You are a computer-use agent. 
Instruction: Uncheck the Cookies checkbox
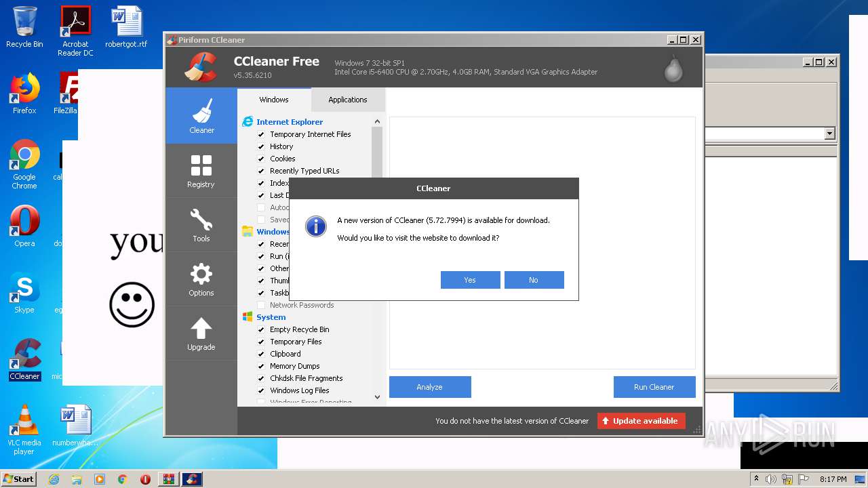[x=261, y=159]
